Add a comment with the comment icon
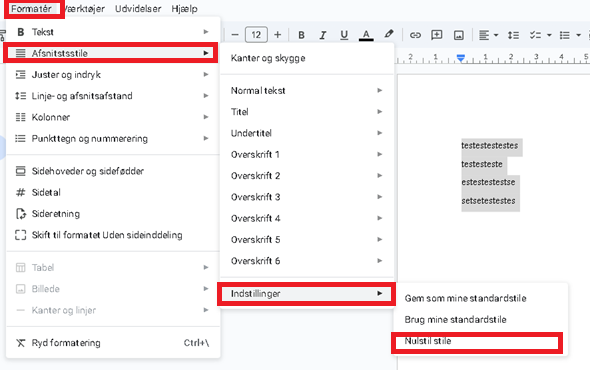Screen dimensions: 590x370 (436, 35)
